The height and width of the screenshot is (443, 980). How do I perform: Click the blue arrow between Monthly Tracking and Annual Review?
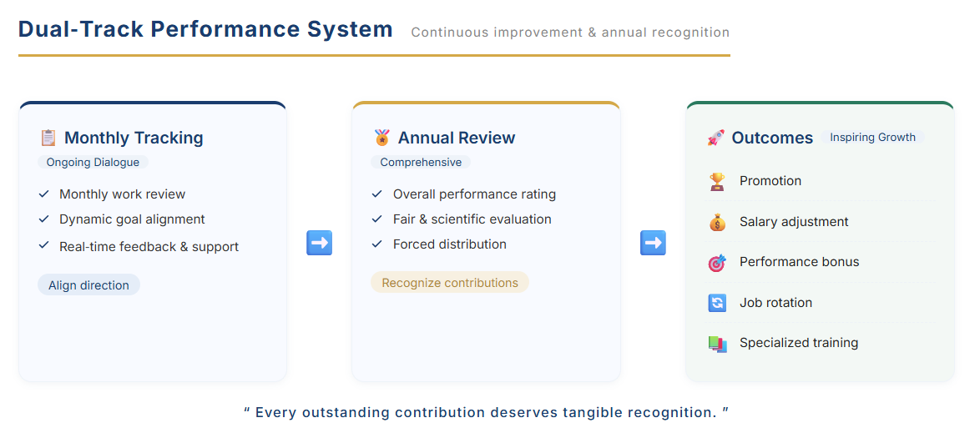[x=320, y=243]
